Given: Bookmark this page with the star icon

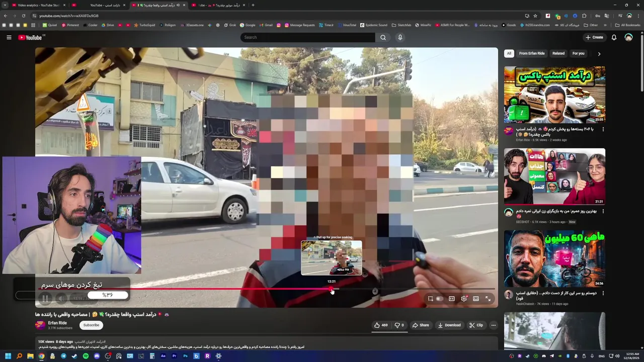Looking at the screenshot, I should (x=535, y=16).
